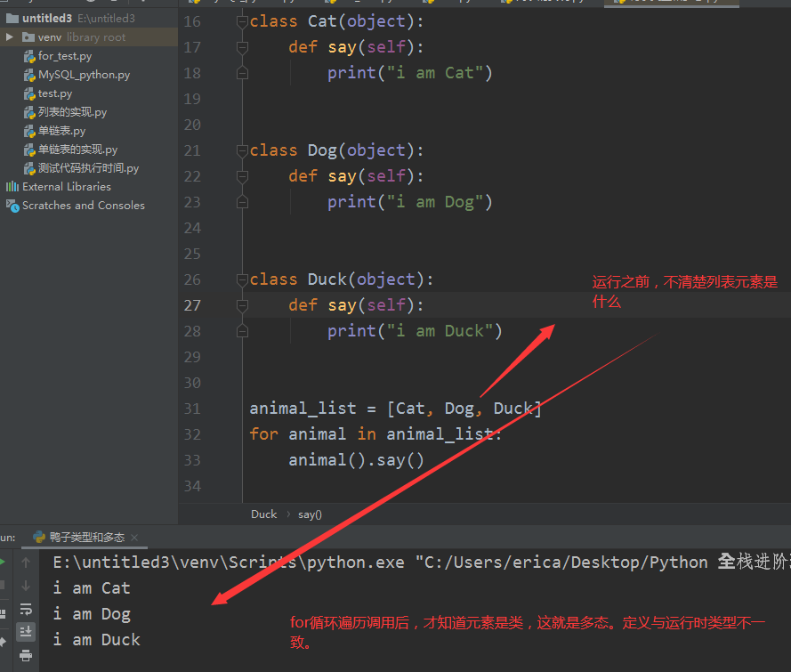Click the Python file icon of test.py

click(29, 93)
